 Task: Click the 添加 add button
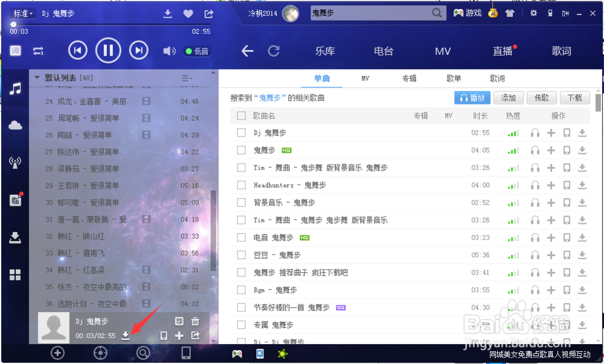(x=509, y=98)
